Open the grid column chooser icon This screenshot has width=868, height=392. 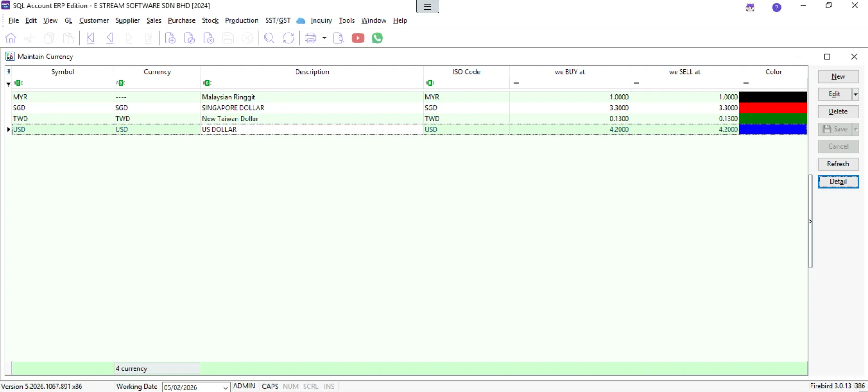pyautogui.click(x=9, y=71)
